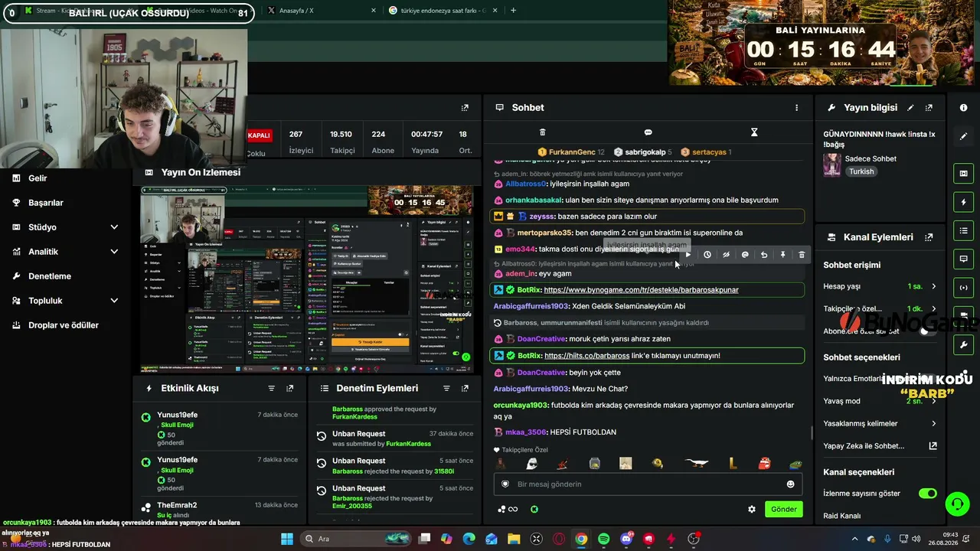Expand the Topluluk sidebar section

click(114, 301)
